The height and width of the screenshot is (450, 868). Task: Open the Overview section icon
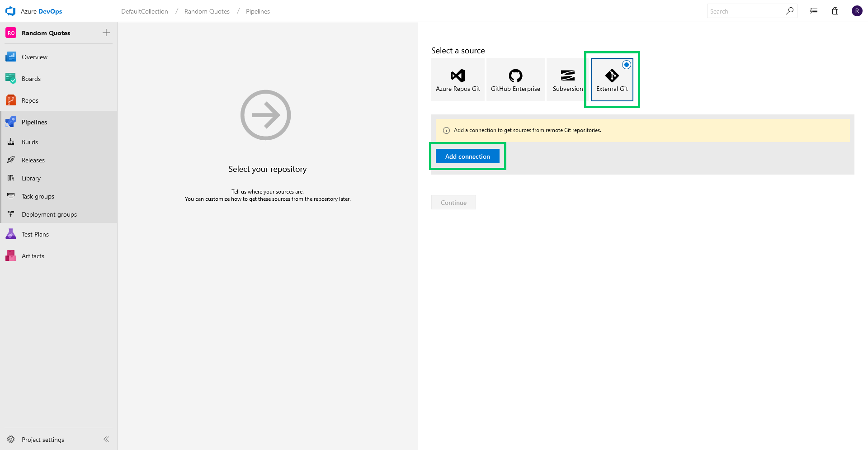pos(11,57)
